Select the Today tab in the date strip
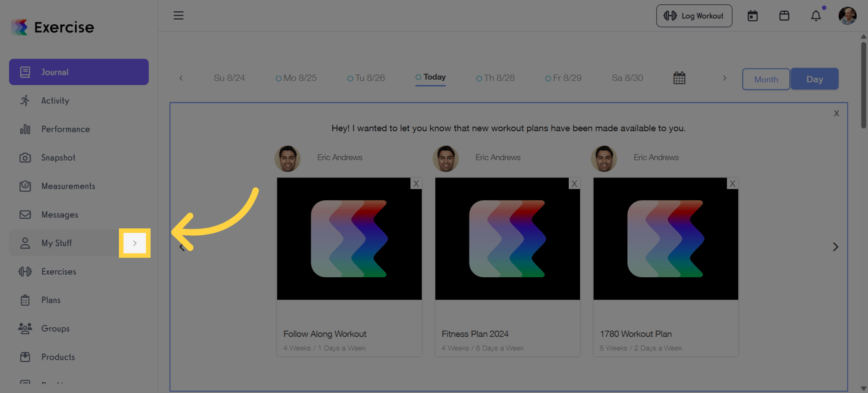The width and height of the screenshot is (868, 393). (430, 77)
